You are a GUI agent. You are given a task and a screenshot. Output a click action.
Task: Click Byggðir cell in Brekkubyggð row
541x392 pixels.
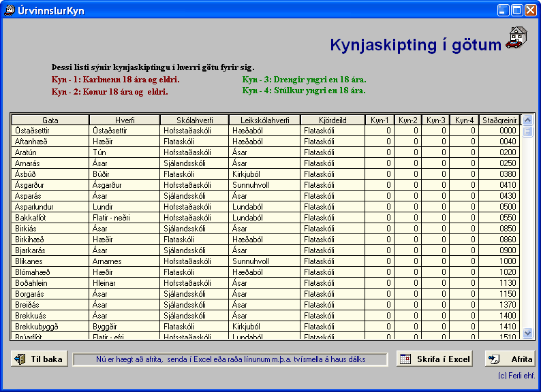125,327
